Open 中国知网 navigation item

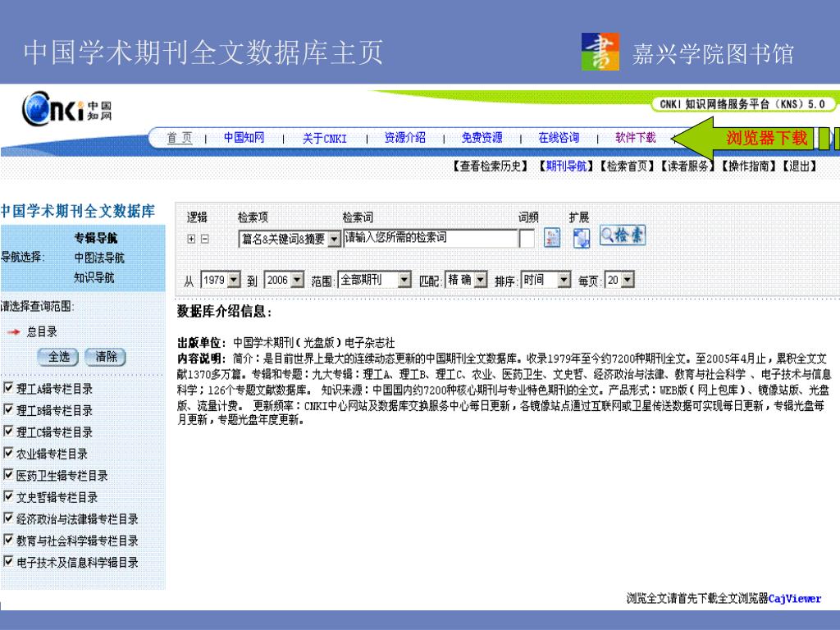[x=244, y=138]
